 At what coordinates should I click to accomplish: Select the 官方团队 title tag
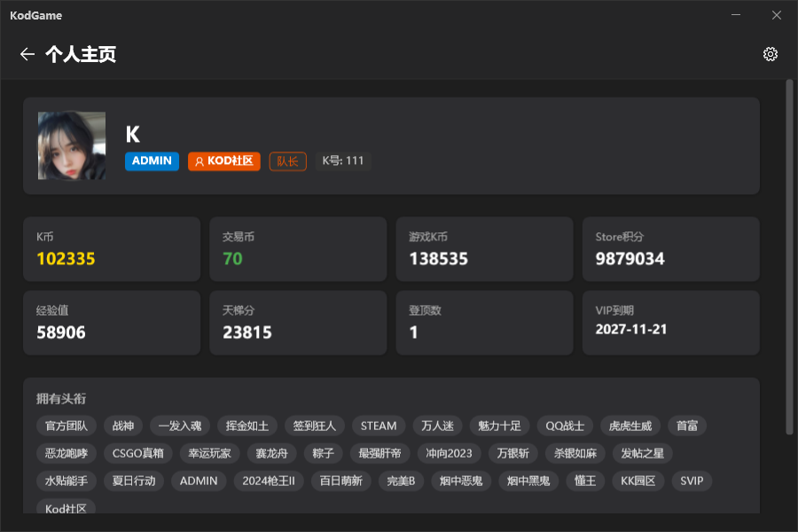pos(66,426)
